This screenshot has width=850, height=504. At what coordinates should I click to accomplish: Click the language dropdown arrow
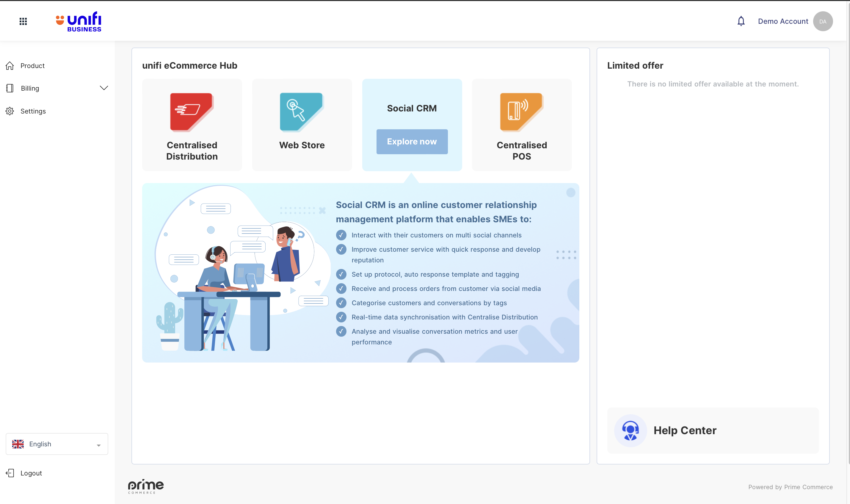point(98,445)
